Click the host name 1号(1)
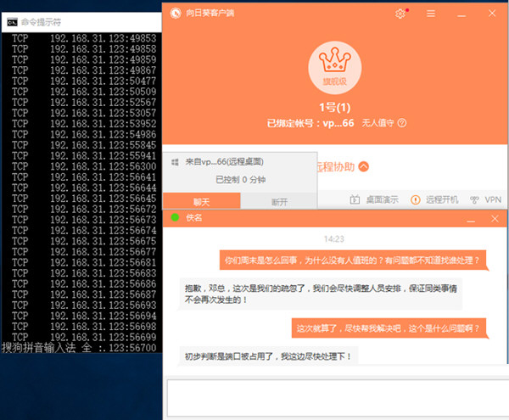The width and height of the screenshot is (509, 420). (335, 108)
